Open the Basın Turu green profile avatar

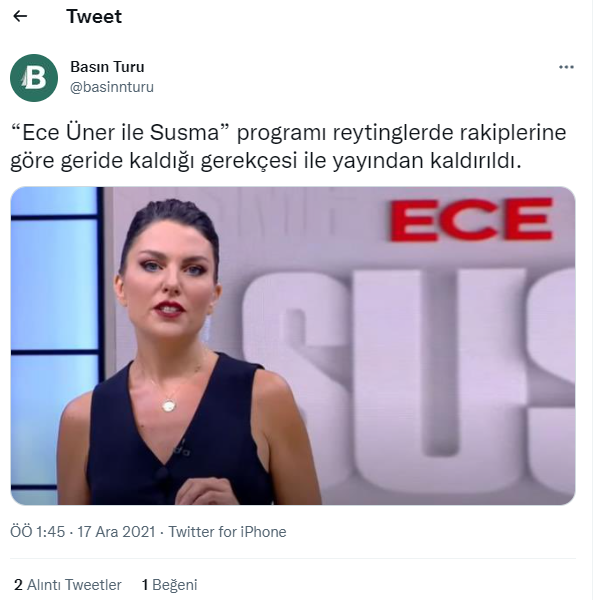tap(34, 78)
